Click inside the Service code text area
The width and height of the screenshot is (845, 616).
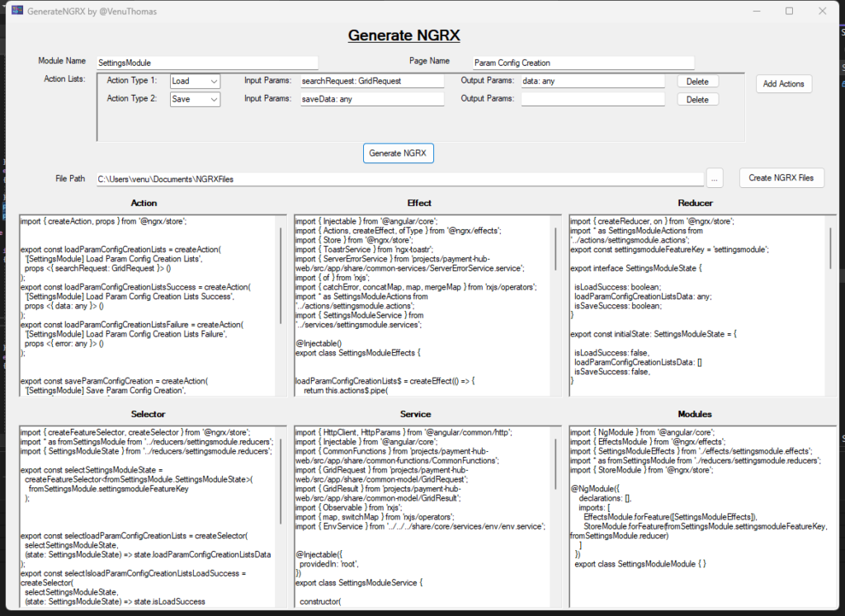413,511
